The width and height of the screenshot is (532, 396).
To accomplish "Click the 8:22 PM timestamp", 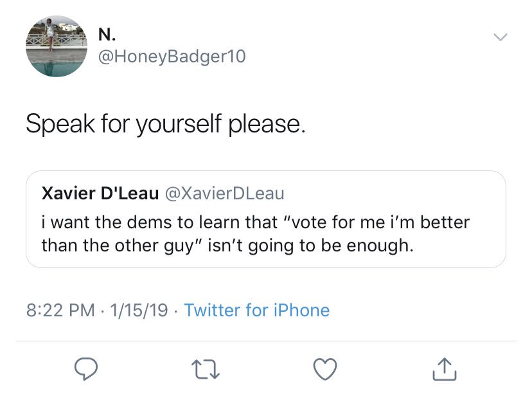I will [60, 310].
